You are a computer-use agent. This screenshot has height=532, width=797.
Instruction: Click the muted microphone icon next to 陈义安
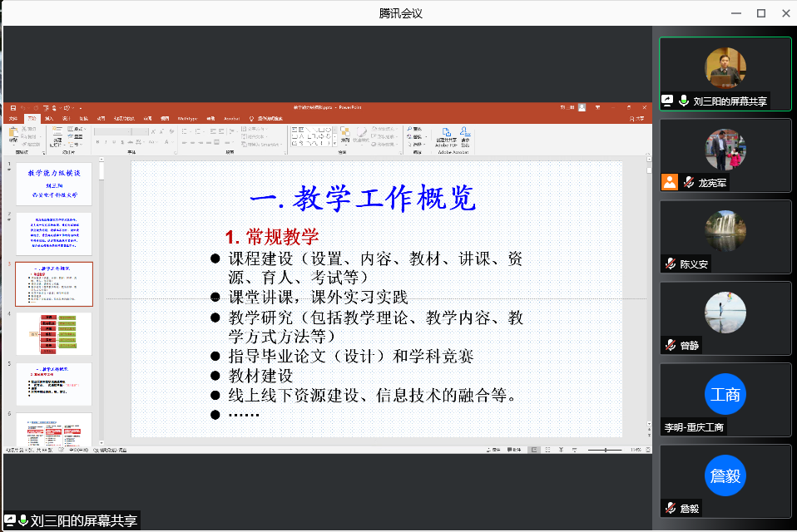(670, 264)
